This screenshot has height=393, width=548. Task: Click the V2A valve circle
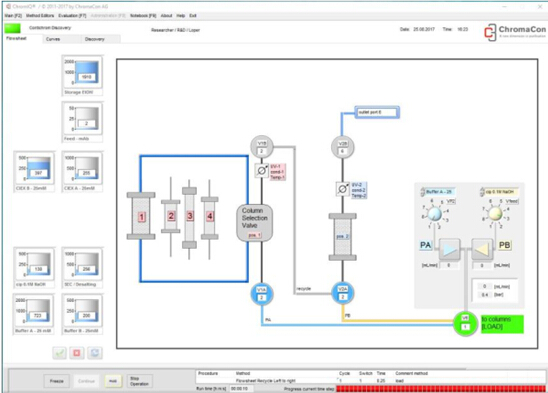click(342, 293)
